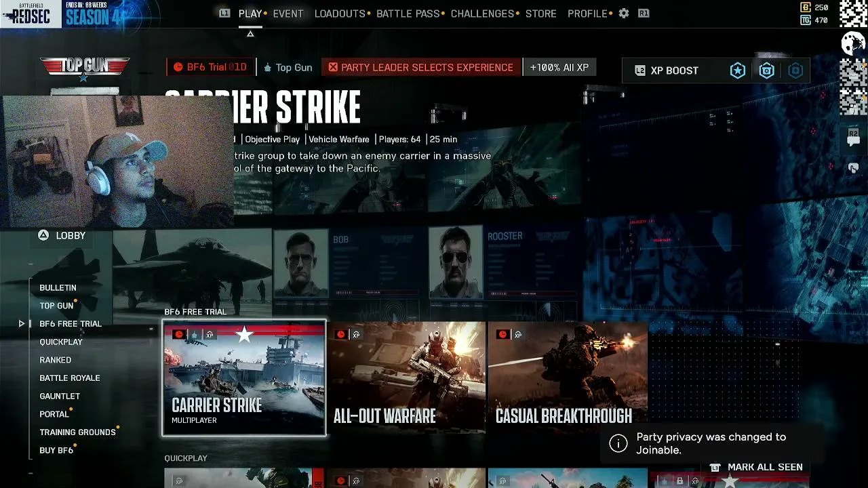This screenshot has height=488, width=868.
Task: Select Battle Royale in the sidebar
Action: (70, 378)
